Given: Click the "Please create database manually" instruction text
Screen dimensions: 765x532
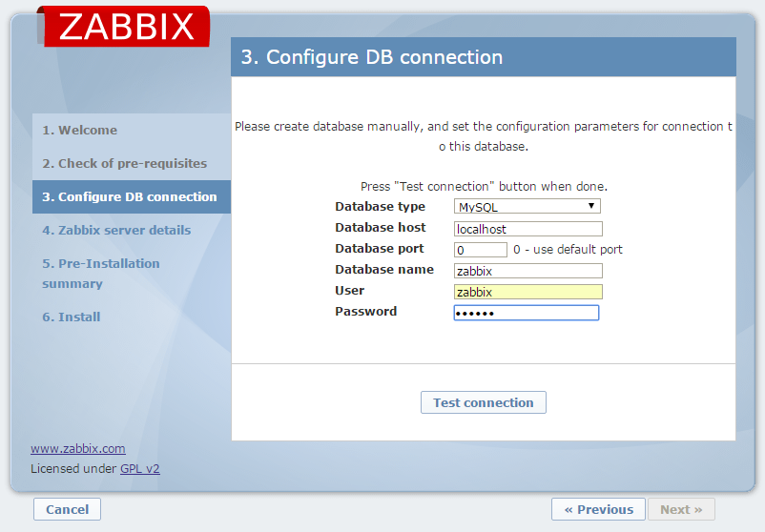Looking at the screenshot, I should (484, 136).
